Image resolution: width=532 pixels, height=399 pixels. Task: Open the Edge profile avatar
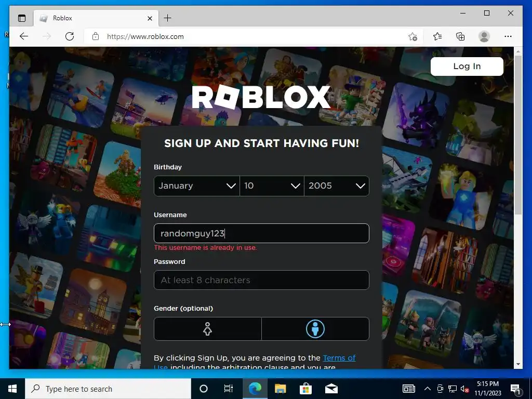pos(484,36)
